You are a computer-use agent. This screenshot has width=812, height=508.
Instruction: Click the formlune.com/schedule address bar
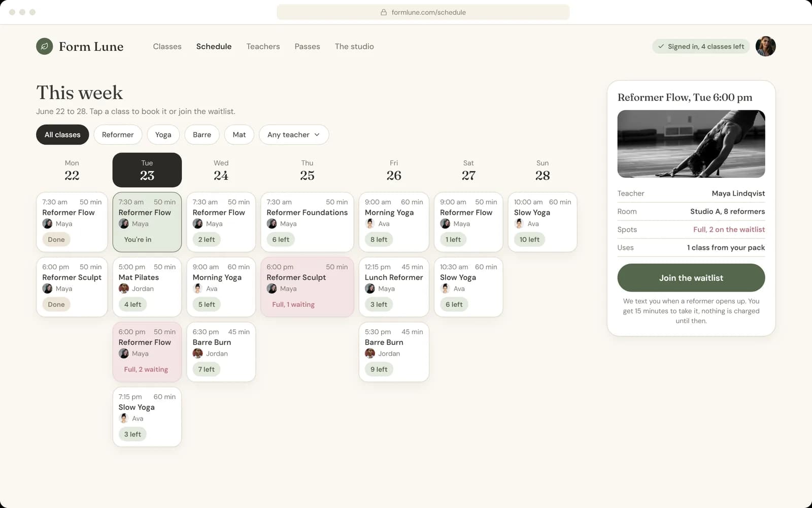423,12
